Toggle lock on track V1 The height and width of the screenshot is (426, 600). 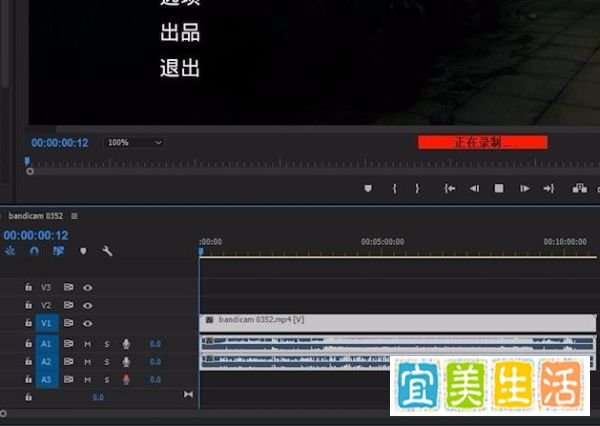pos(28,323)
